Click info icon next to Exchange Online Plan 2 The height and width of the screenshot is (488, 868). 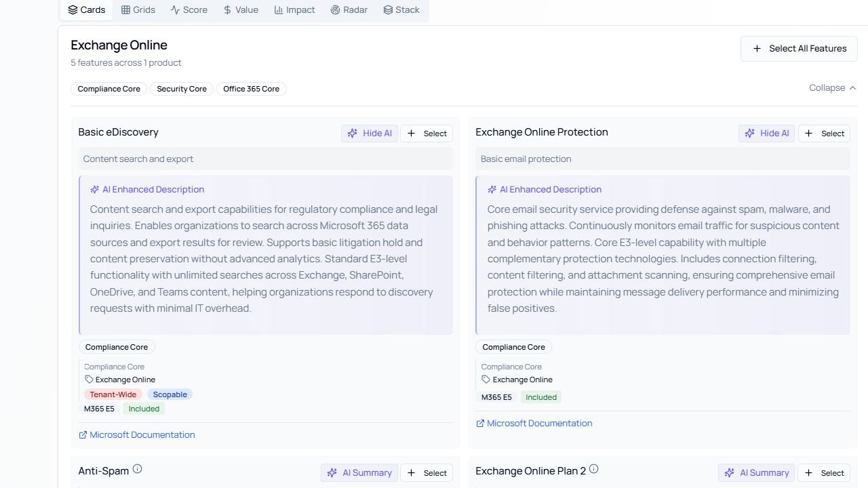pyautogui.click(x=594, y=469)
